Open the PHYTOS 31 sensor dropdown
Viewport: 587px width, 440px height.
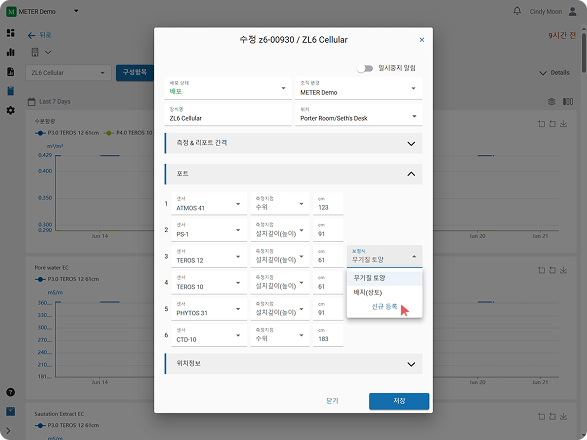point(209,309)
